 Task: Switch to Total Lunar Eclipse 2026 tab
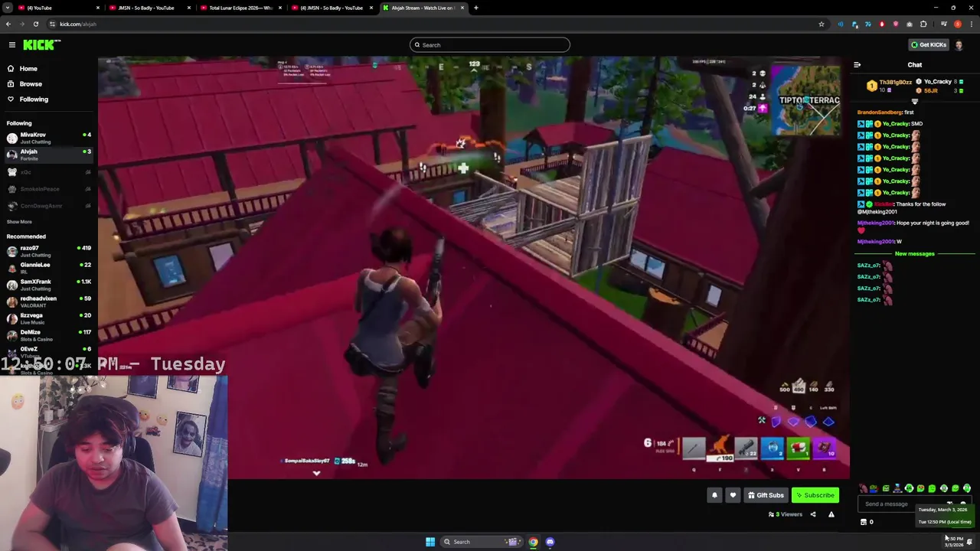pyautogui.click(x=240, y=8)
